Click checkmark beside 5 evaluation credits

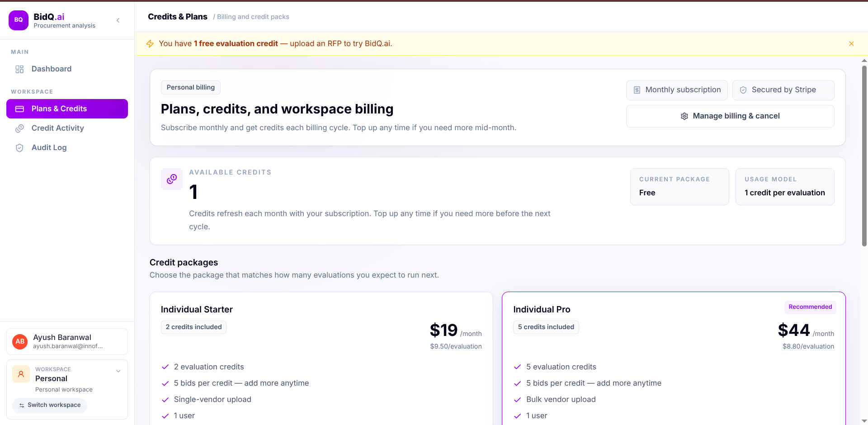[x=518, y=367]
